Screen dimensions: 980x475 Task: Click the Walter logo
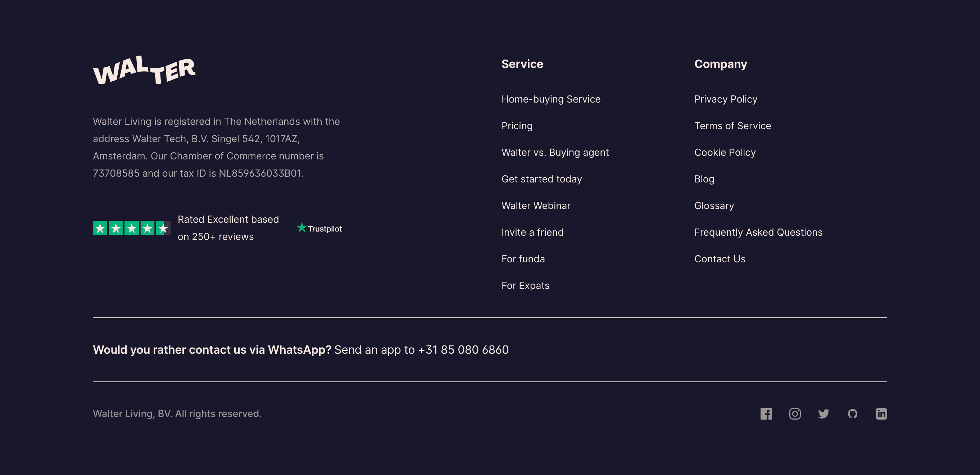[144, 70]
